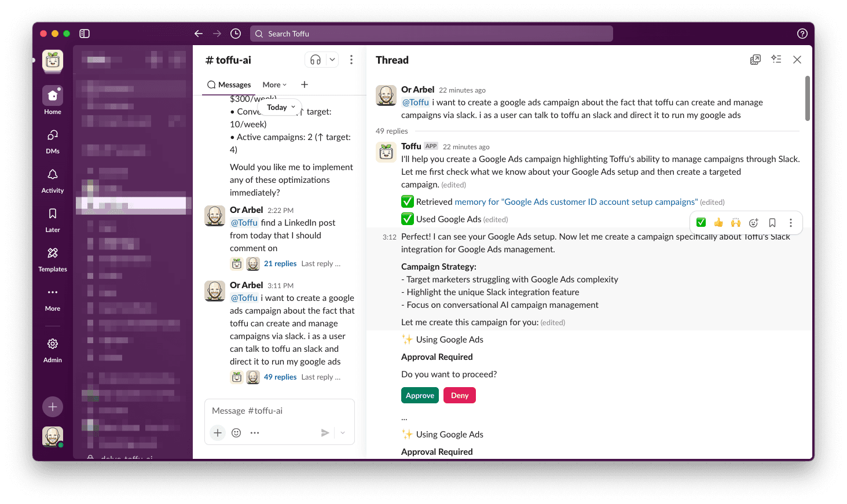
Task: Click the Message #toffu-ai input box
Action: 280,411
